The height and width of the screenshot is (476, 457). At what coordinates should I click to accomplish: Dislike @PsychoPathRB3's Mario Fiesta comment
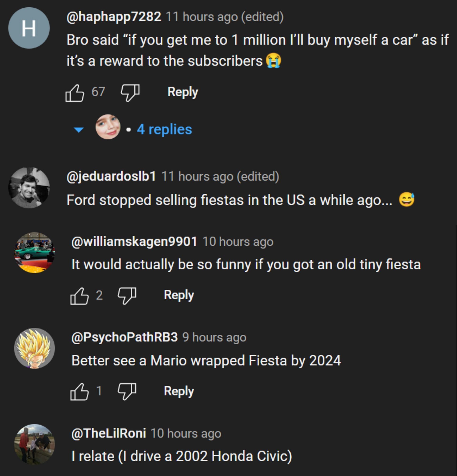127,391
